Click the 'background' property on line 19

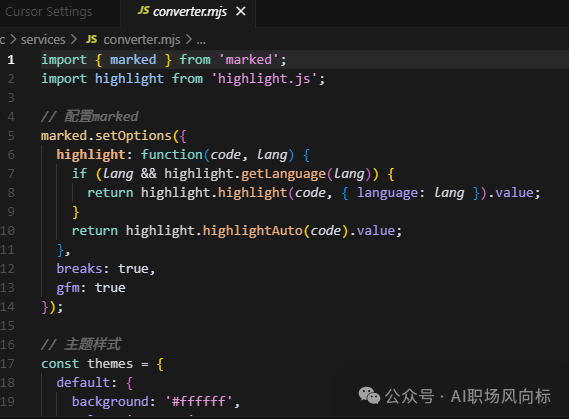click(110, 402)
